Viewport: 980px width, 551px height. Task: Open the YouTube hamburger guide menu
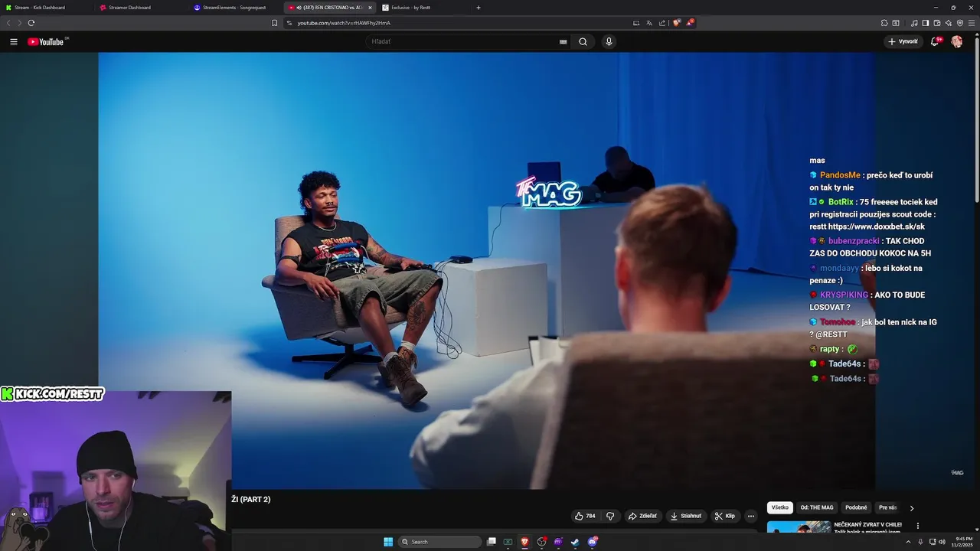(x=13, y=41)
